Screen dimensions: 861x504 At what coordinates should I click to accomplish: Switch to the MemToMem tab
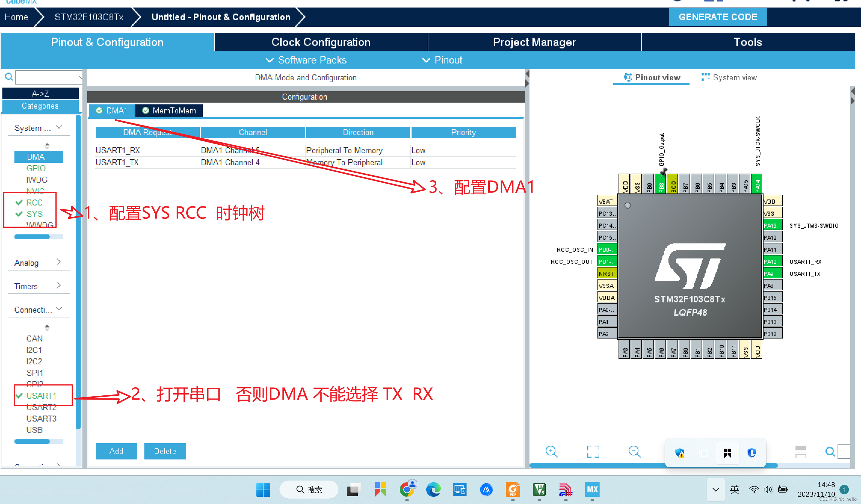(x=169, y=111)
